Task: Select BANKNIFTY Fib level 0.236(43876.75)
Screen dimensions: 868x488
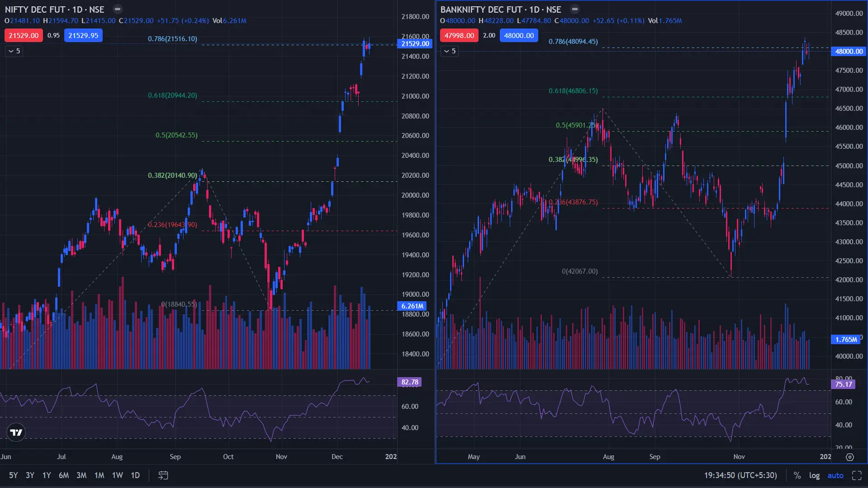Action: (x=573, y=202)
